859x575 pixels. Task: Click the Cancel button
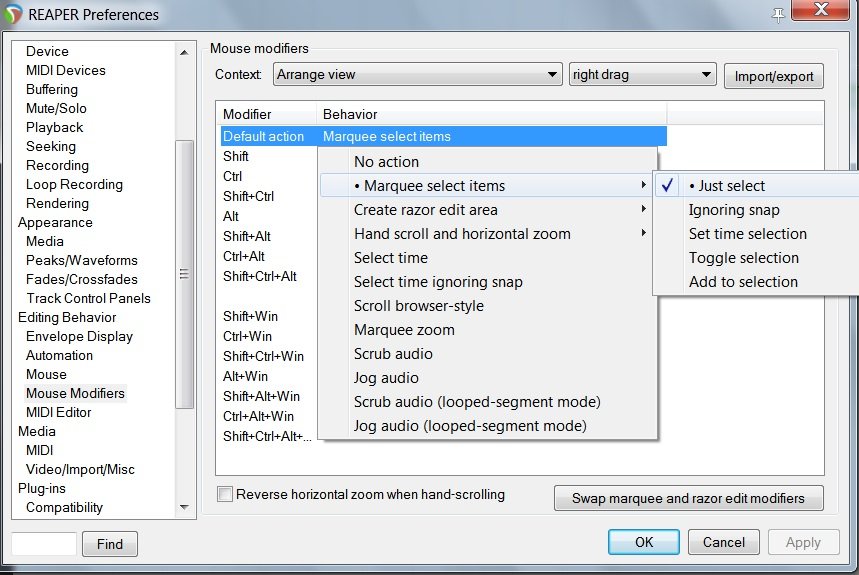723,542
